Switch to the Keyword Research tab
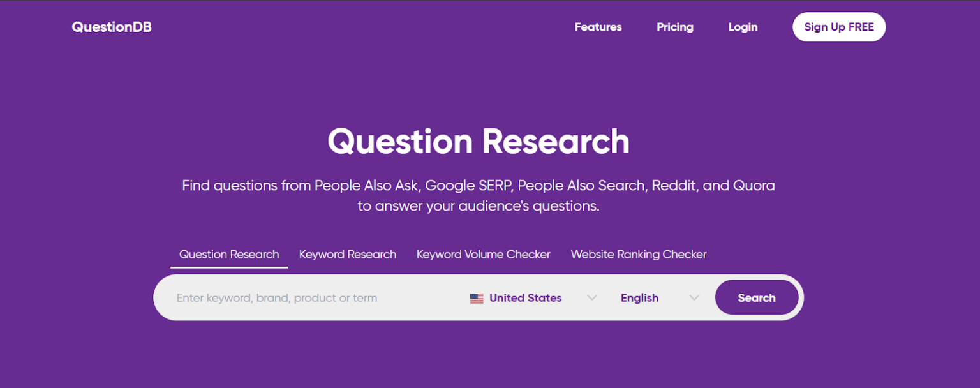The image size is (980, 388). click(x=347, y=254)
